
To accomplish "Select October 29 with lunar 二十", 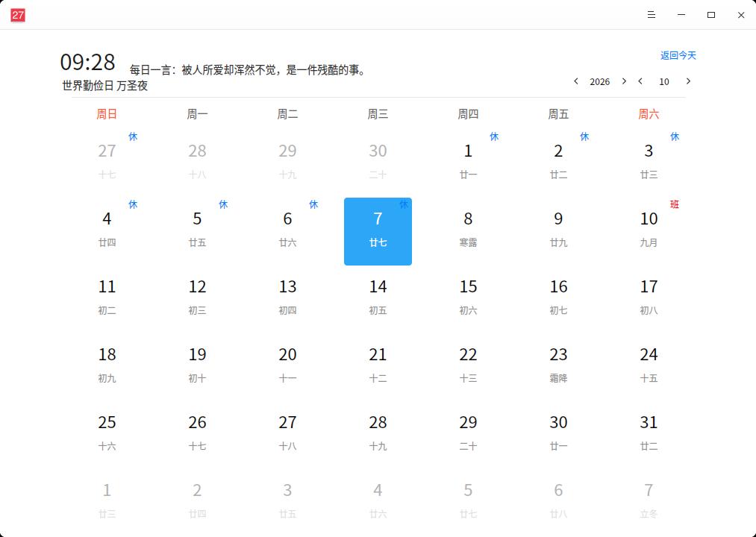I will (468, 436).
